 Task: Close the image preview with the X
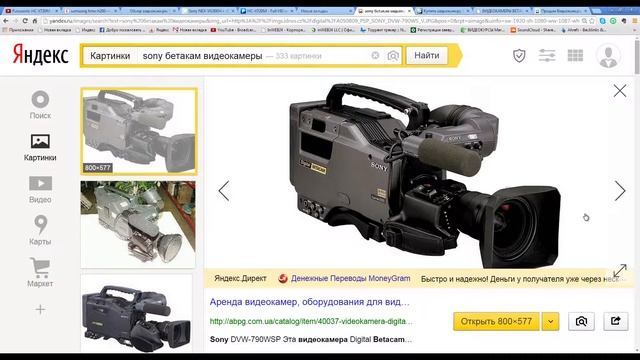tap(620, 91)
